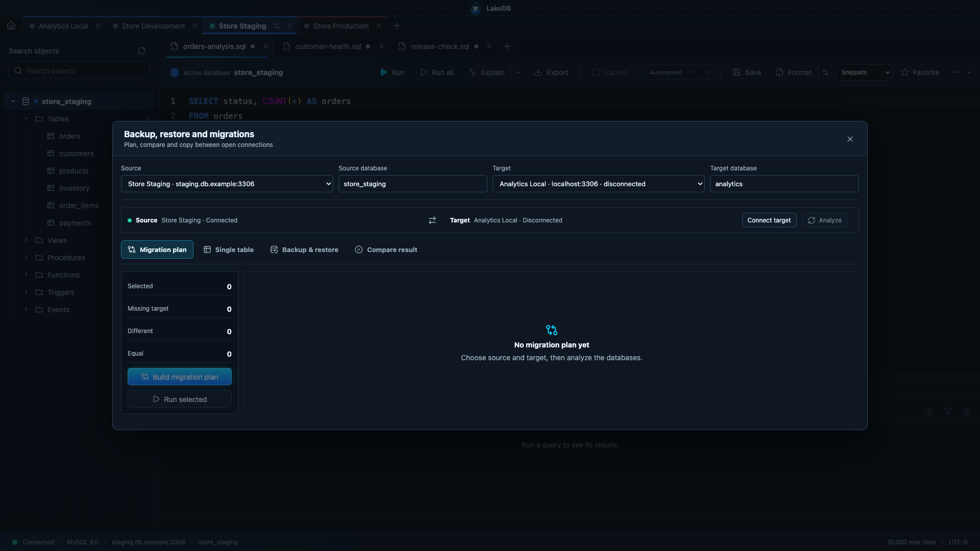Open the customer-health.sql editor tab
The width and height of the screenshot is (980, 551).
coord(328,46)
